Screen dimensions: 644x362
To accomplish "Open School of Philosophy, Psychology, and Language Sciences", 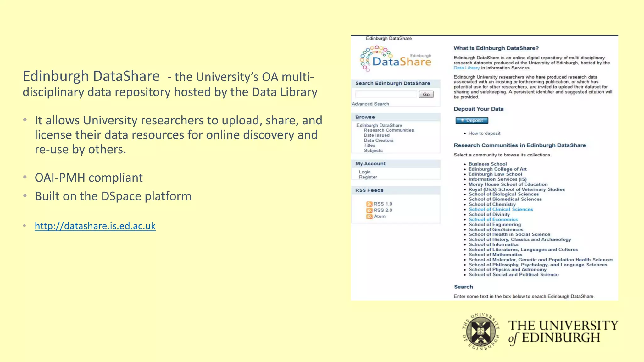I will point(538,265).
